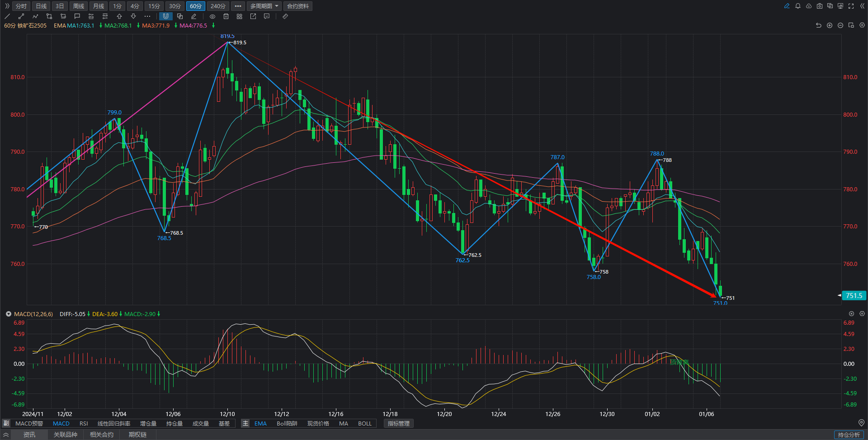Open 合约资料 contract information
Image resolution: width=868 pixels, height=440 pixels.
point(298,6)
